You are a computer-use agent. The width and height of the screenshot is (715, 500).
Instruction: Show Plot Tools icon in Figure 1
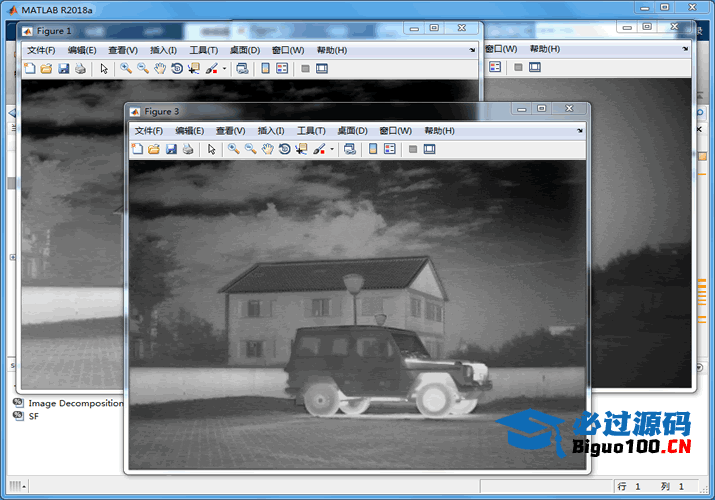(x=322, y=68)
